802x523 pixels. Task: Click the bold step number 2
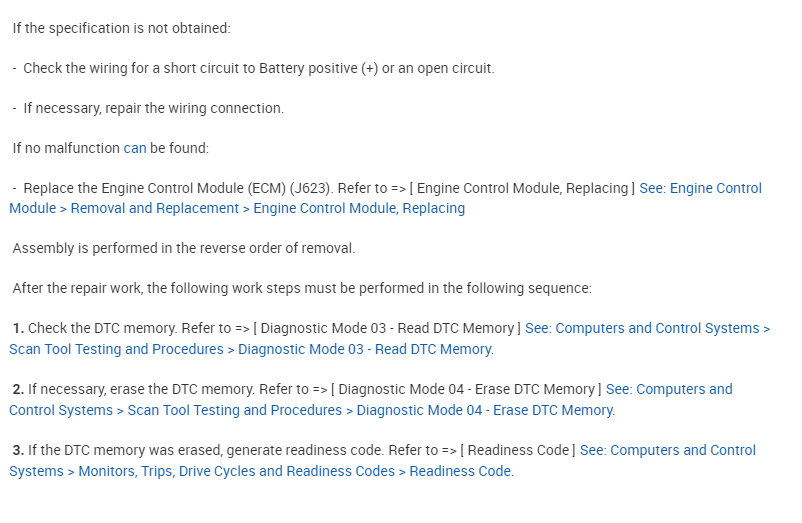tap(18, 389)
